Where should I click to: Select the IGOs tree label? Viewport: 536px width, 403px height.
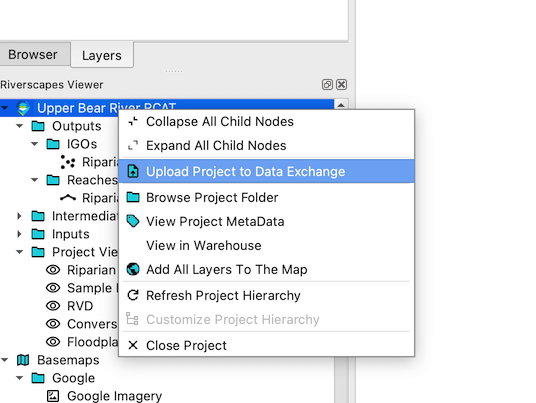pos(82,144)
